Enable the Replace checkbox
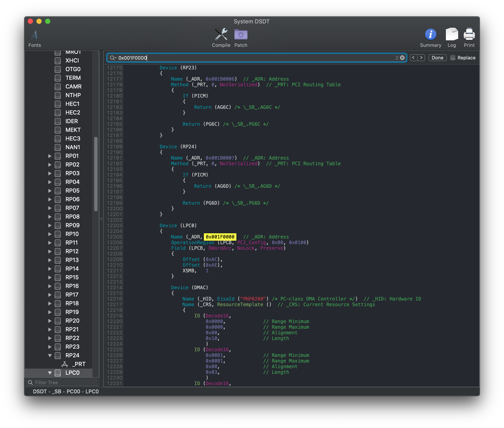Screen dimensions: 504x428 (453, 58)
